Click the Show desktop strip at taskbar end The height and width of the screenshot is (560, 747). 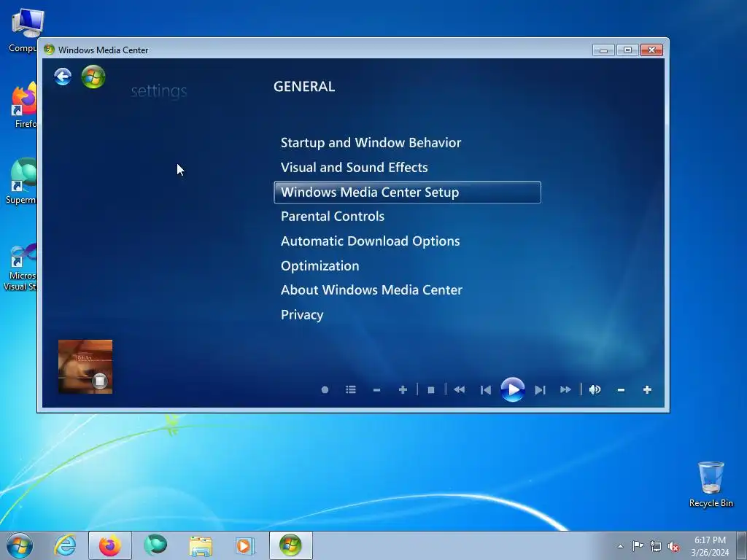(742, 546)
